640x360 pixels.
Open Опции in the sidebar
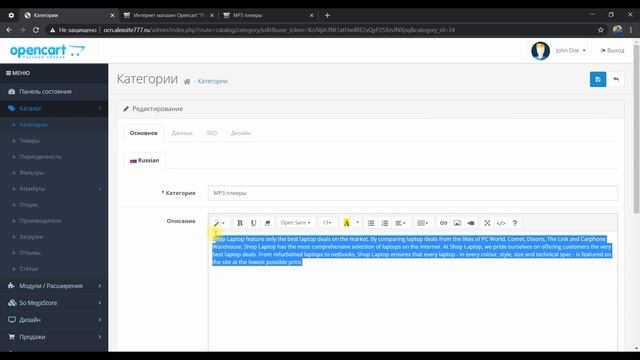(x=54, y=204)
